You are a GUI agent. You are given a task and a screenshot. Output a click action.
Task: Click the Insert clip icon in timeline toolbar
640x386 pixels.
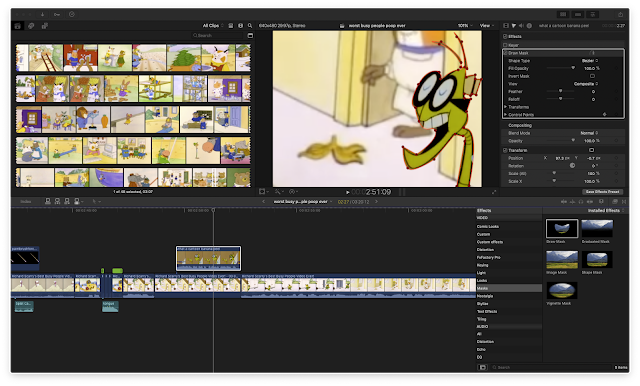pos(57,201)
